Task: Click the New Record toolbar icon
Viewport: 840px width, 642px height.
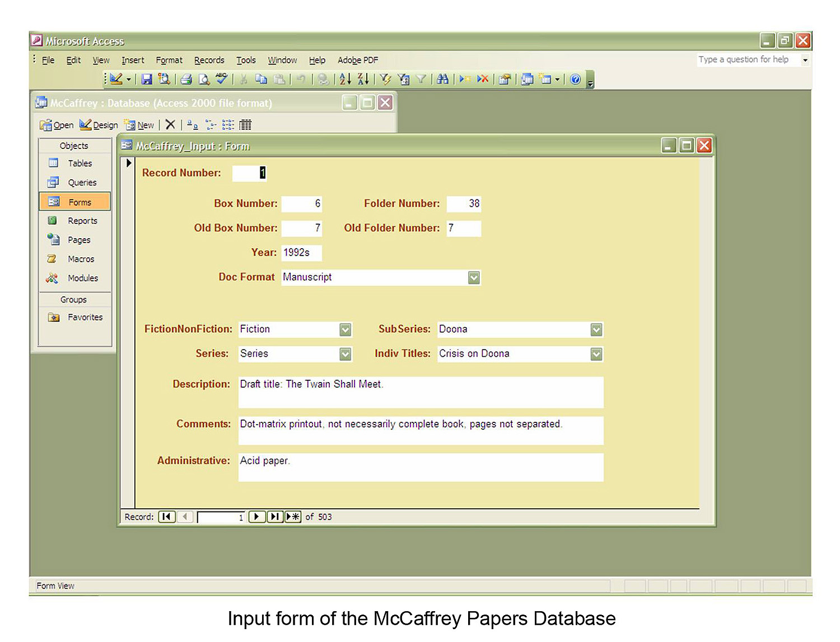Action: [465, 80]
